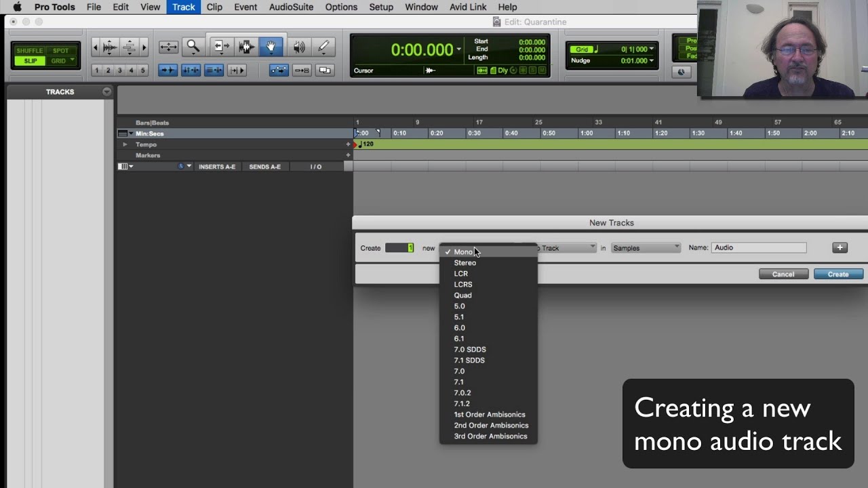868x488 pixels.
Task: Select zoom preset 3
Action: (119, 70)
